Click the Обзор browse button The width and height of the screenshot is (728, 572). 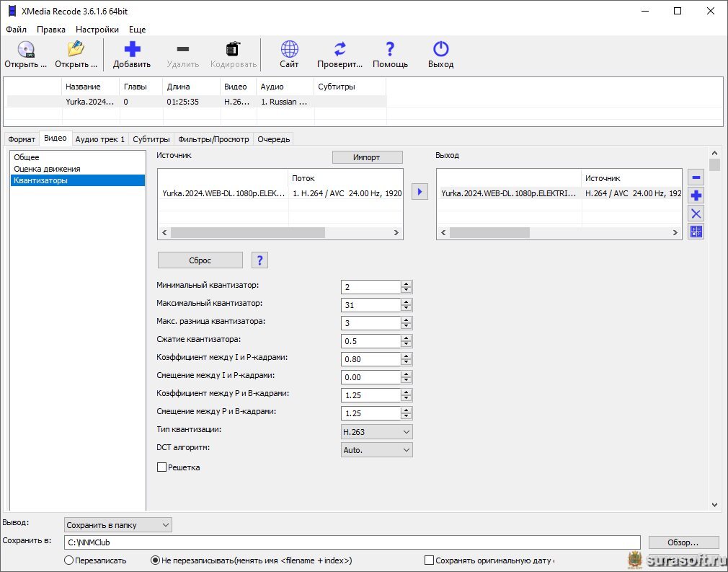(x=683, y=542)
